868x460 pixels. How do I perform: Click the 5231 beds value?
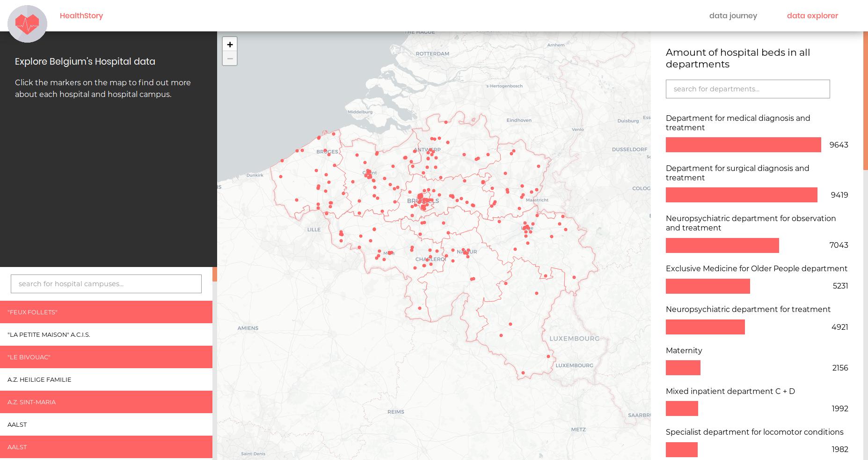pos(840,286)
